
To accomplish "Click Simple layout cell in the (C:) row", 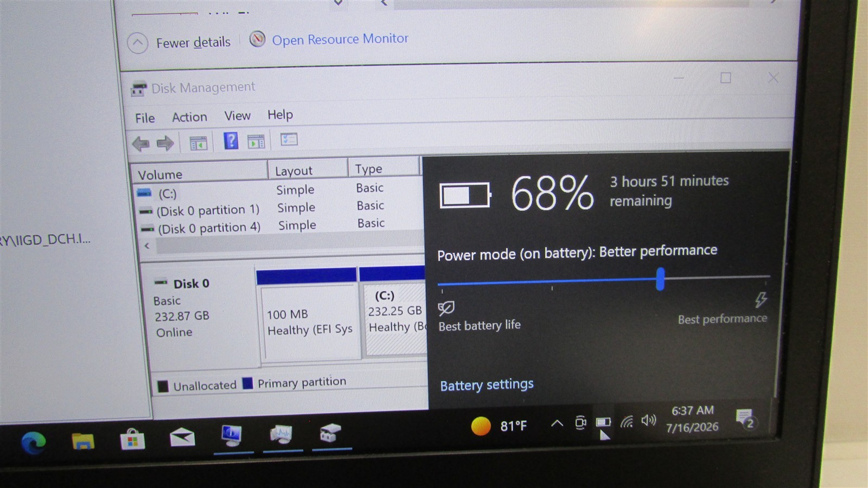I will (x=295, y=190).
